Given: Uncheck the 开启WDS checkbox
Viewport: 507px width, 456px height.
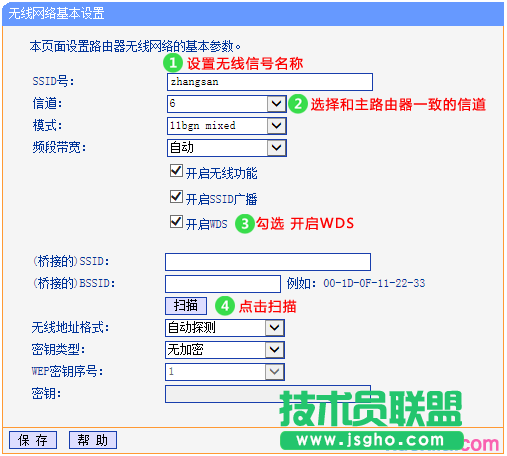Looking at the screenshot, I should (176, 222).
